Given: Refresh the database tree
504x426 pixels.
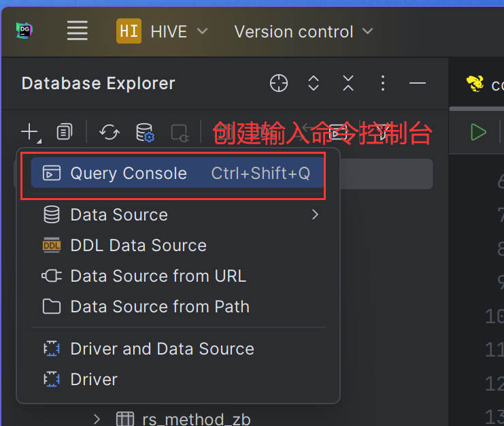Looking at the screenshot, I should click(110, 132).
